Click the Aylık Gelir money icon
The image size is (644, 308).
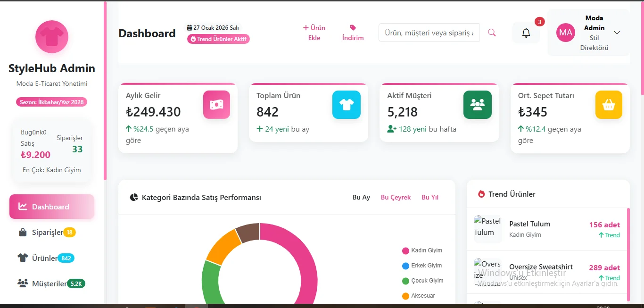pyautogui.click(x=216, y=105)
